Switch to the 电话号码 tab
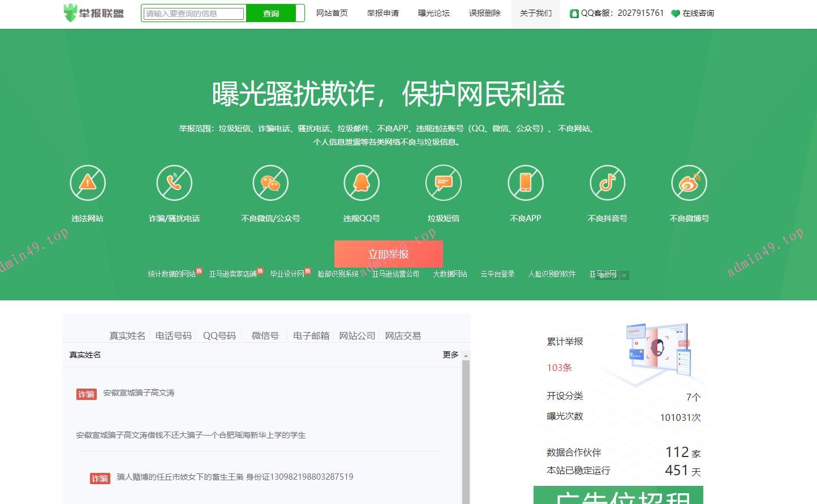The image size is (817, 504). (x=173, y=335)
